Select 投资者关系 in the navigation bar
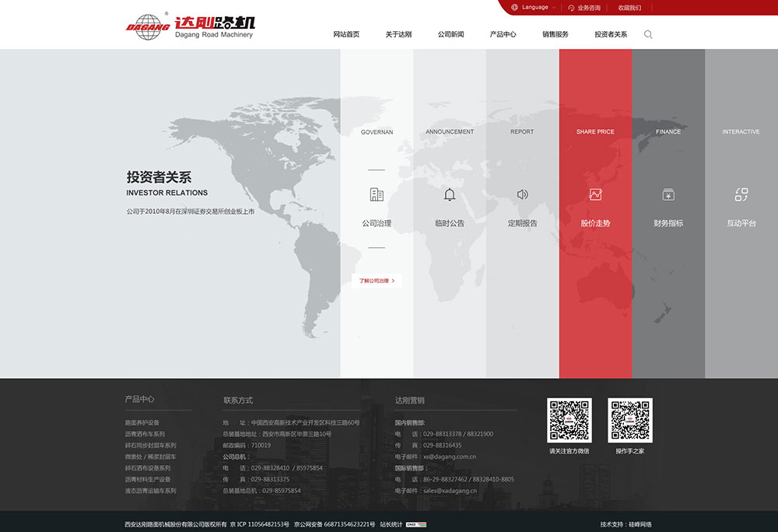Screen dimensions: 778x532 click(x=611, y=34)
